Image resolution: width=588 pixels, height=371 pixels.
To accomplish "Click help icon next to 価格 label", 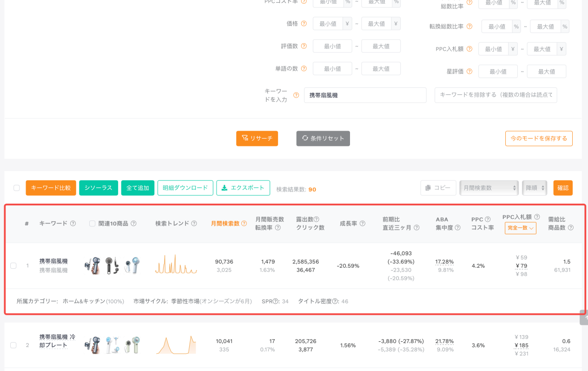I will coord(304,23).
